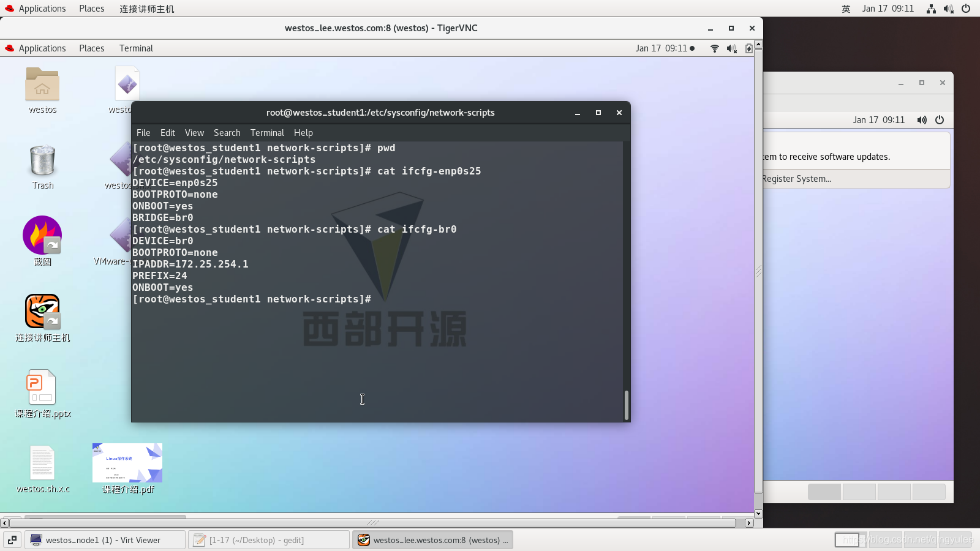Click the VNC horizontal scrollbar track
980x551 pixels.
click(372, 523)
